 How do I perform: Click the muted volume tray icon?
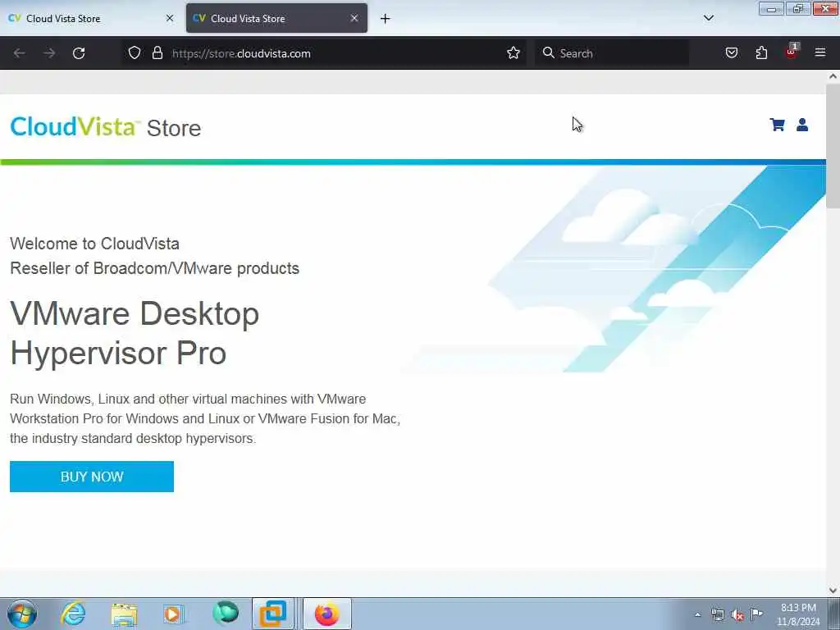[x=737, y=614]
